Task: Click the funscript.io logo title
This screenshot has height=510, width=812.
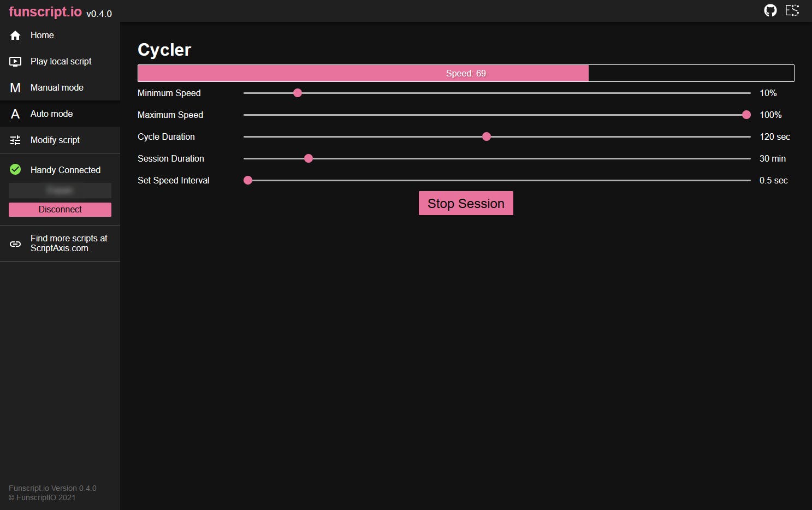Action: [45, 12]
